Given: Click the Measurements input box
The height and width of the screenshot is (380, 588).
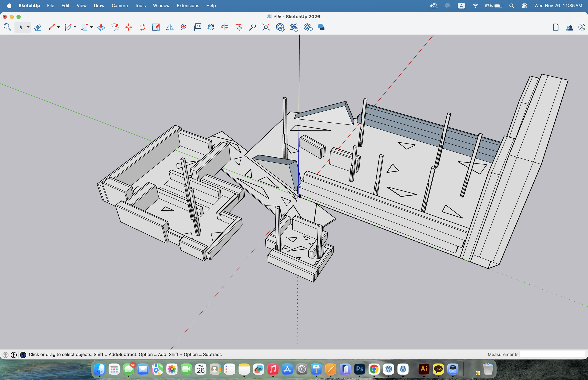Looking at the screenshot, I should click(x=552, y=354).
